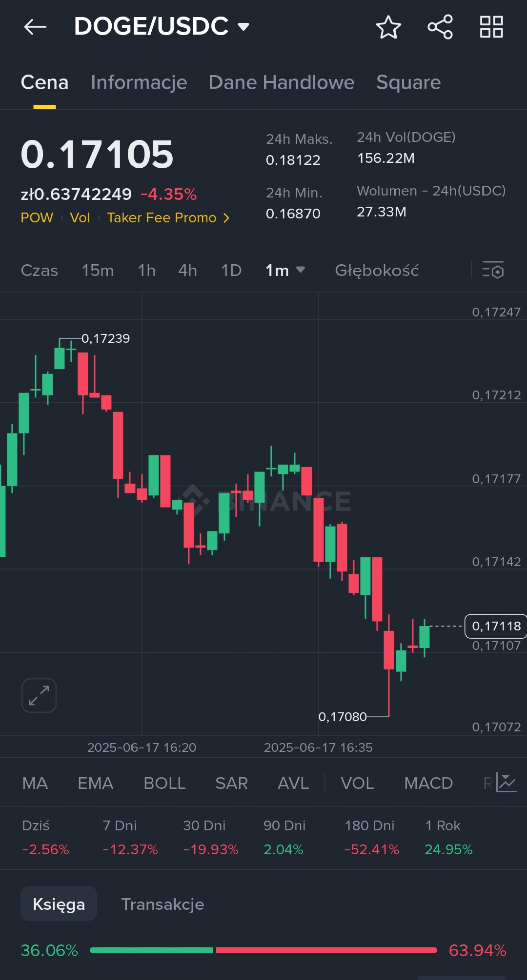Image resolution: width=527 pixels, height=980 pixels.
Task: Open chart settings icon beside Głębokość
Action: click(x=493, y=270)
